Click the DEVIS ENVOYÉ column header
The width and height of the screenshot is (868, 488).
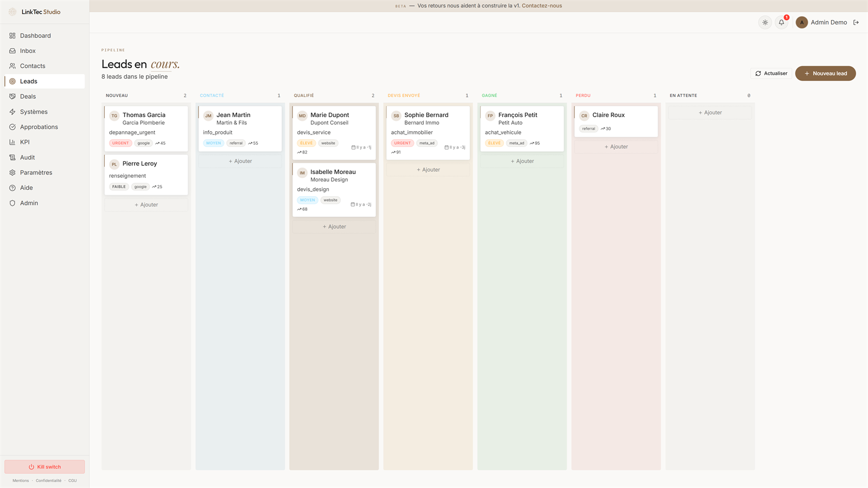[x=404, y=95]
